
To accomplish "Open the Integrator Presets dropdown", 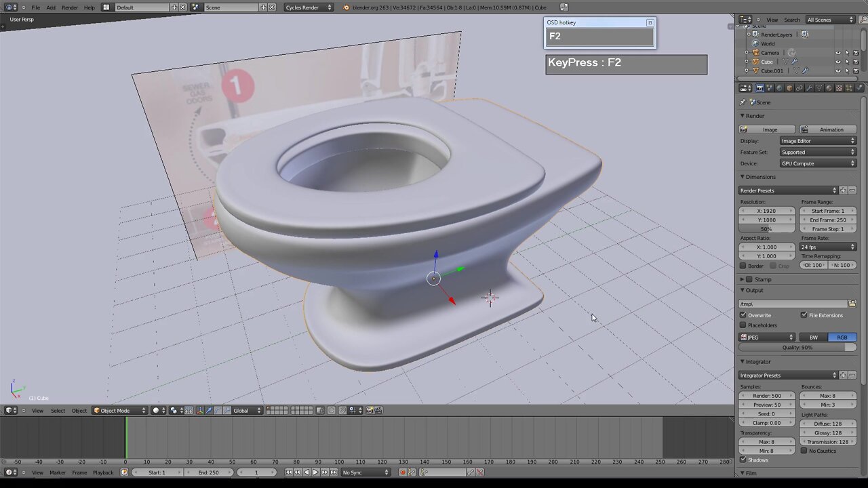I will (x=789, y=375).
